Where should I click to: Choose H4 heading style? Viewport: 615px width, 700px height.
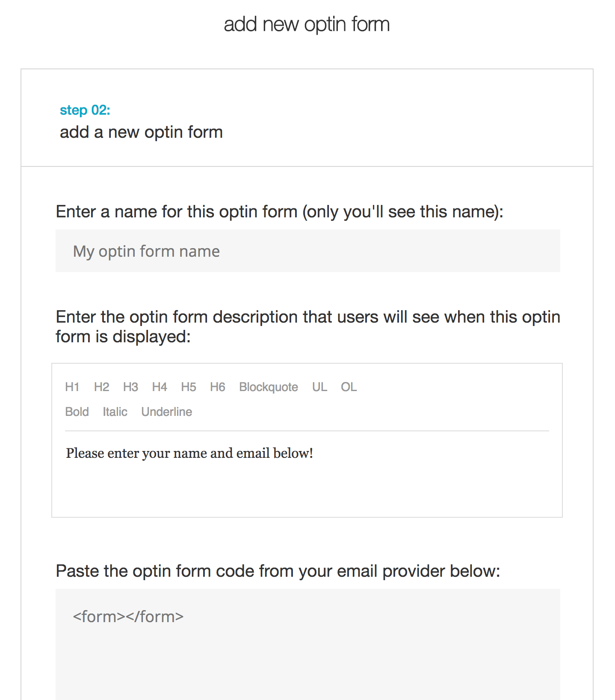(160, 387)
